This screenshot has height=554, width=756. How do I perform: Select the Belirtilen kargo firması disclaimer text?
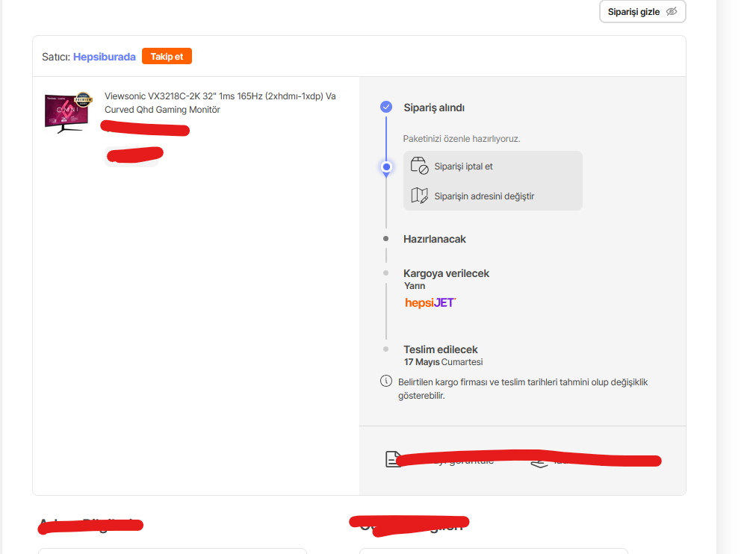coord(523,389)
